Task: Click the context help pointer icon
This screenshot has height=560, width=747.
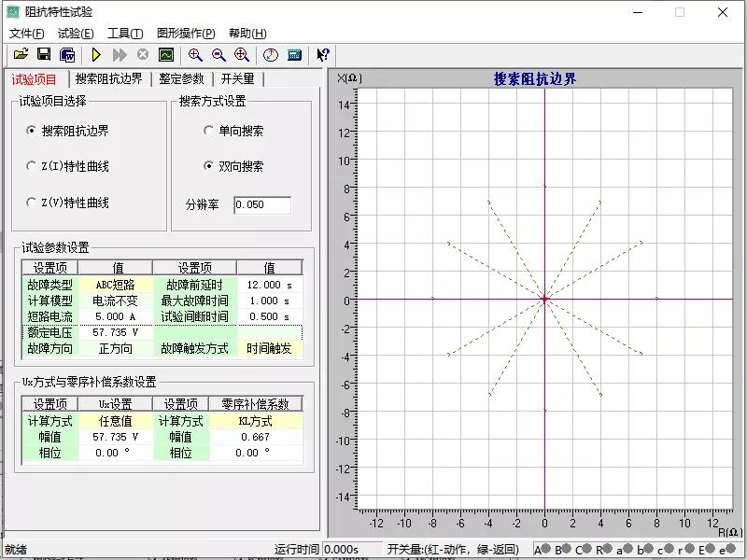Action: [322, 55]
